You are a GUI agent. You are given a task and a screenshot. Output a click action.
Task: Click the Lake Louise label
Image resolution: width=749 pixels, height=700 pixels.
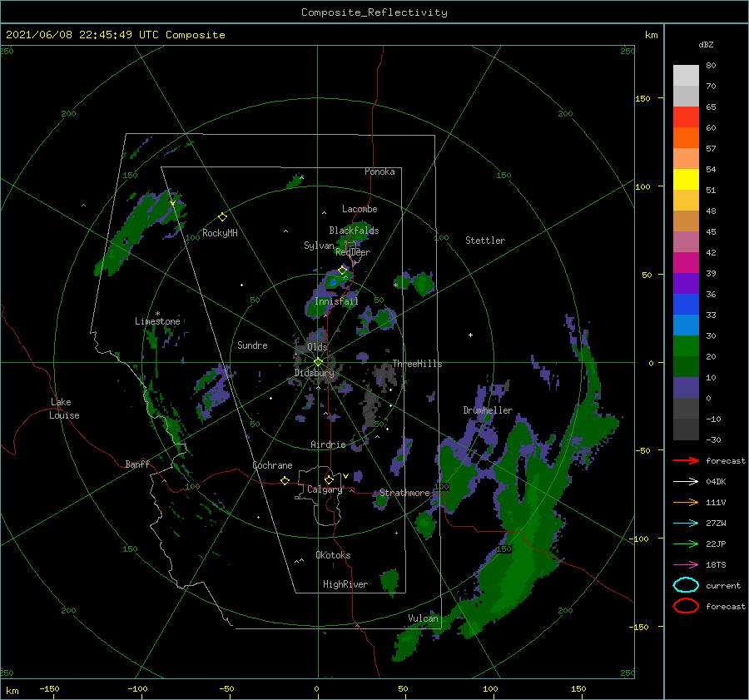click(x=64, y=409)
